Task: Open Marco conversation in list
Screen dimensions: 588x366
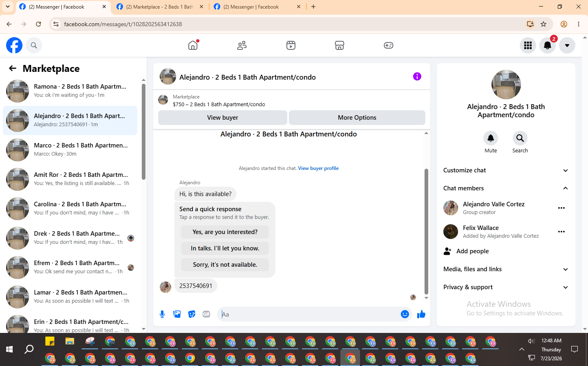Action: [x=70, y=150]
